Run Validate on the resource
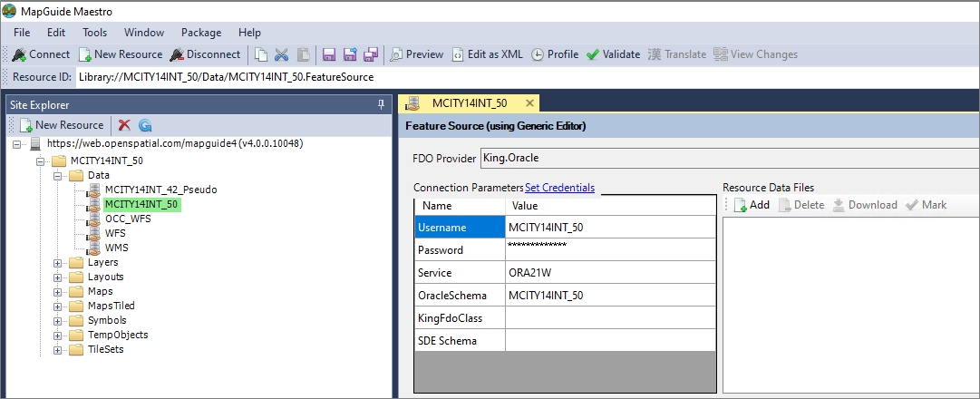The height and width of the screenshot is (399, 980). (613, 54)
